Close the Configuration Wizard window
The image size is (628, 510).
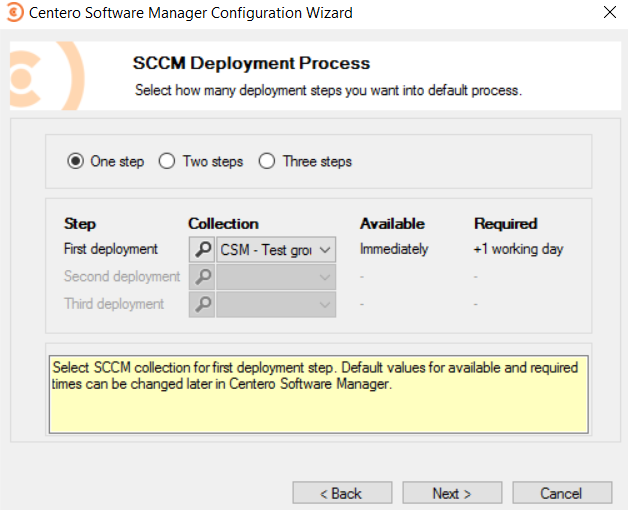tap(610, 13)
